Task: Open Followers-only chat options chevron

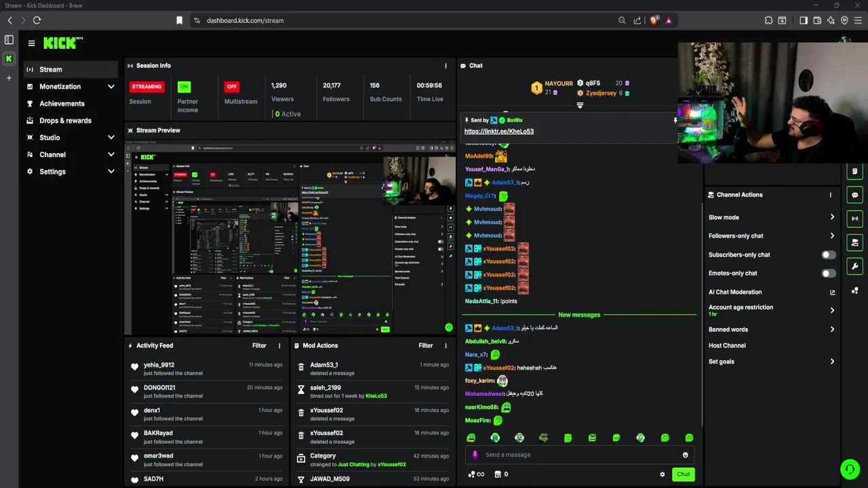Action: [832, 236]
